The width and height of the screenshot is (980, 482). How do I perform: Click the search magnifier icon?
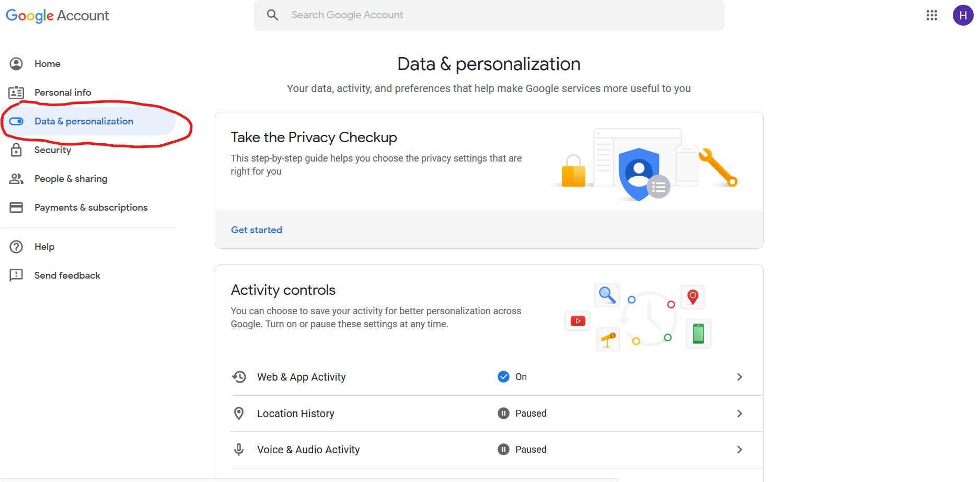(272, 15)
